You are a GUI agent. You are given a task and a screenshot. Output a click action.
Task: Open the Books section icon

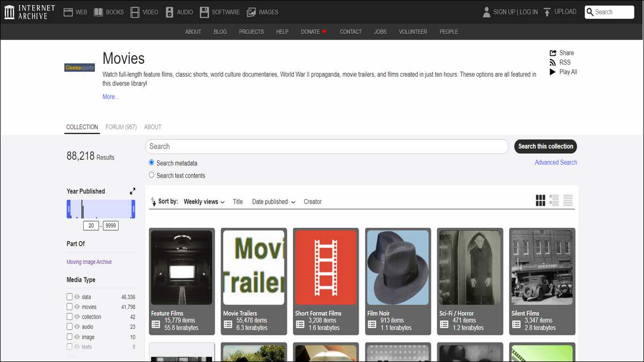click(98, 12)
